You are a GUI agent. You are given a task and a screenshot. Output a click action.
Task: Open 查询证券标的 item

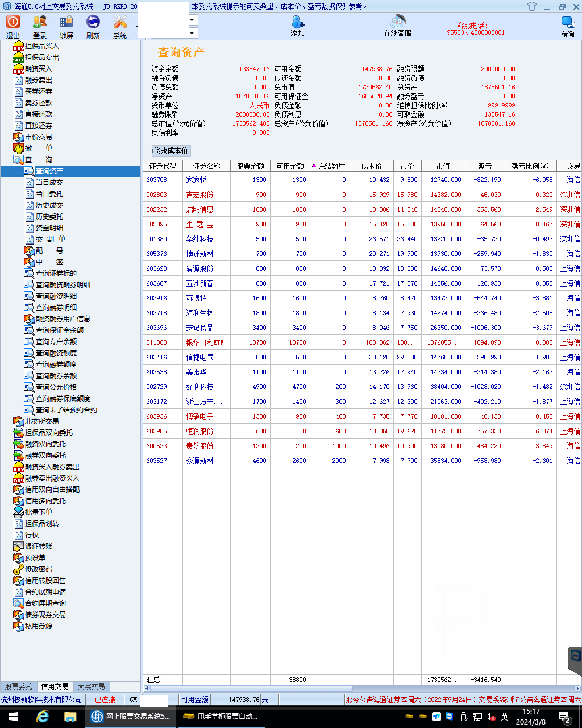point(56,273)
